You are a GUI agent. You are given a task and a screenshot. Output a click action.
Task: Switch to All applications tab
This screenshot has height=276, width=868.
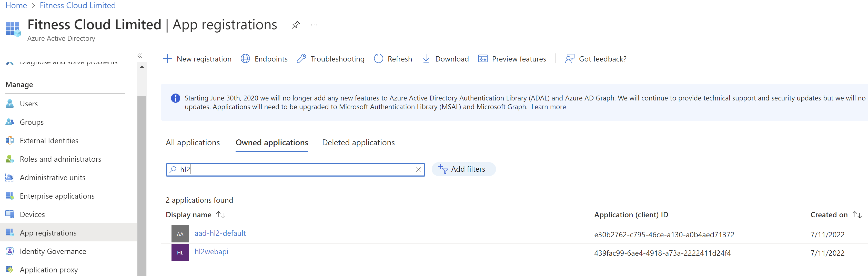(x=193, y=142)
